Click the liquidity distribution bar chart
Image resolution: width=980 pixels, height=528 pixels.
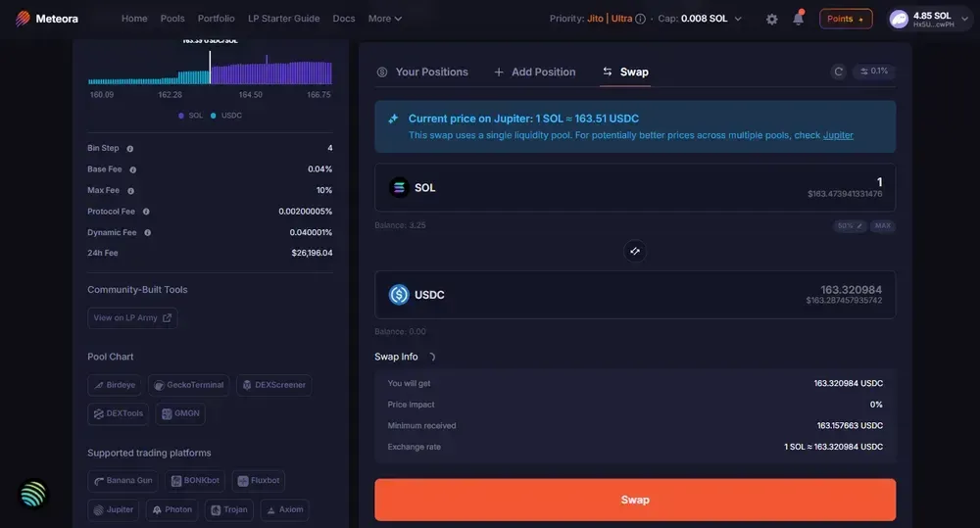(210, 68)
